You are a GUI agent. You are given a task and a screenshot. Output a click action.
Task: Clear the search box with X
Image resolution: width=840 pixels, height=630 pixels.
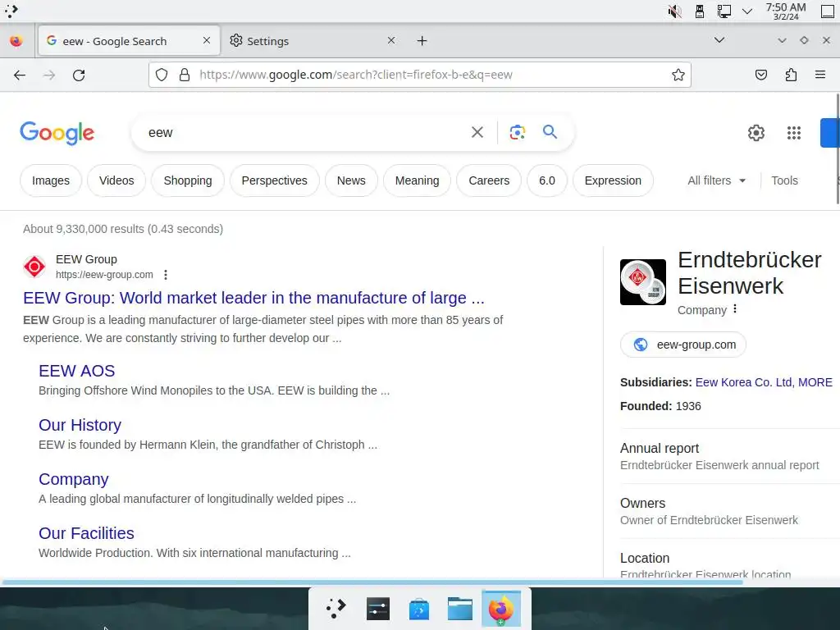[477, 132]
